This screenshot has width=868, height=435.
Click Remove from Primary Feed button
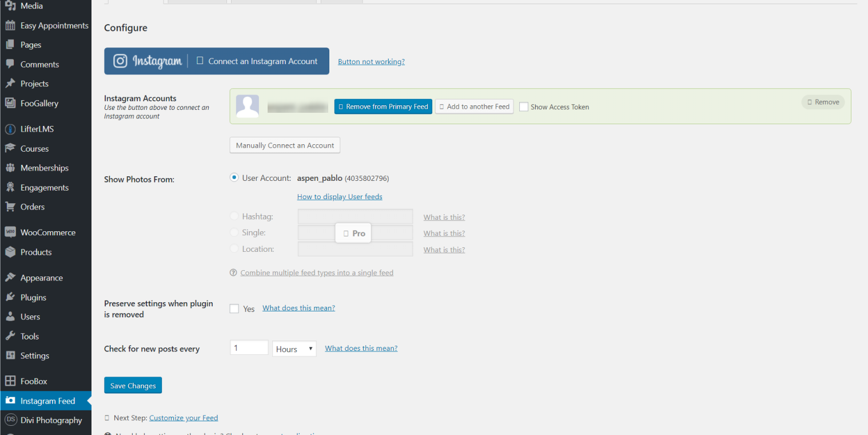(383, 106)
